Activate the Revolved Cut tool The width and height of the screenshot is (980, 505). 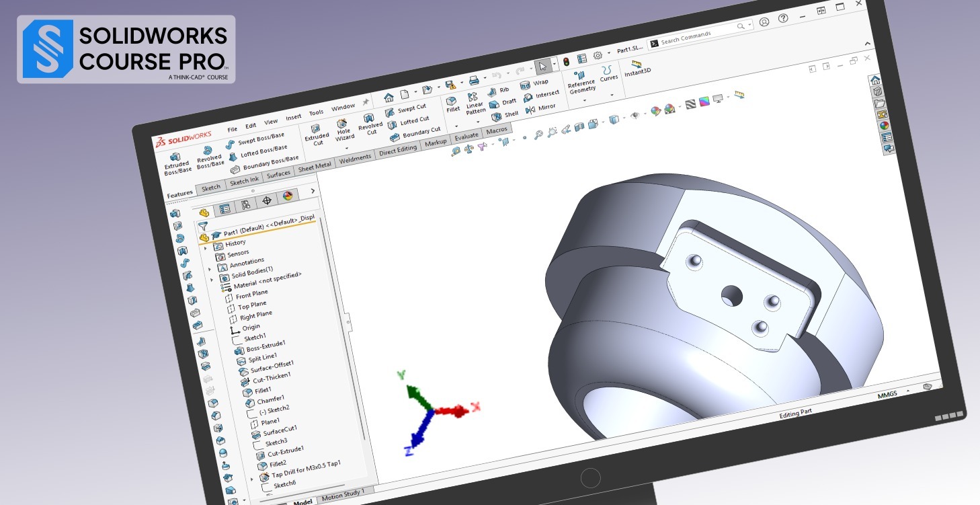coord(370,124)
